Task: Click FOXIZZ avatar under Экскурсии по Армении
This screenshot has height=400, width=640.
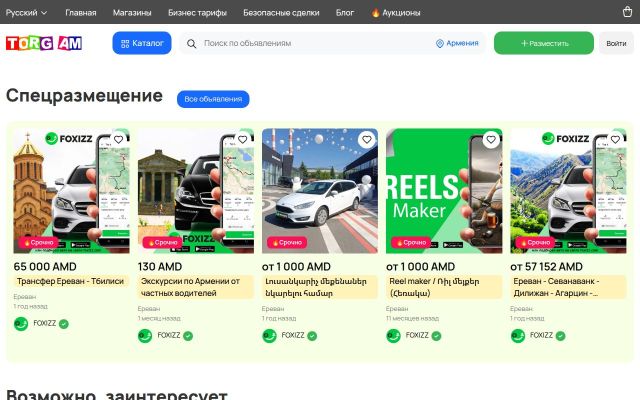Action: [145, 336]
